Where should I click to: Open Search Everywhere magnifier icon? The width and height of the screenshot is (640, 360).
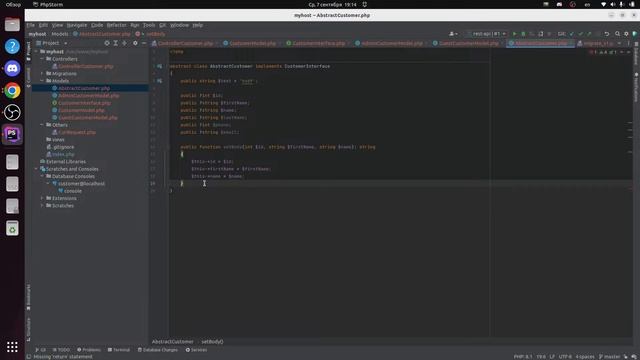618,34
